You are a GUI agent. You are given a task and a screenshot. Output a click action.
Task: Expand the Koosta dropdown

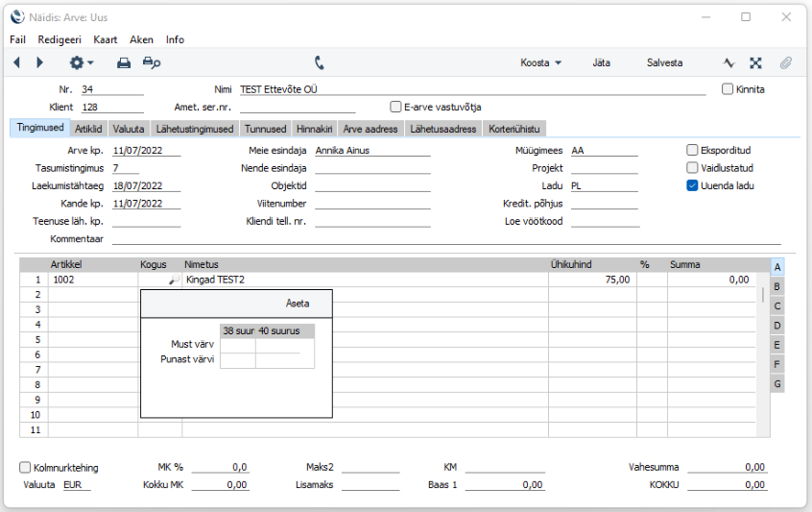coord(540,62)
